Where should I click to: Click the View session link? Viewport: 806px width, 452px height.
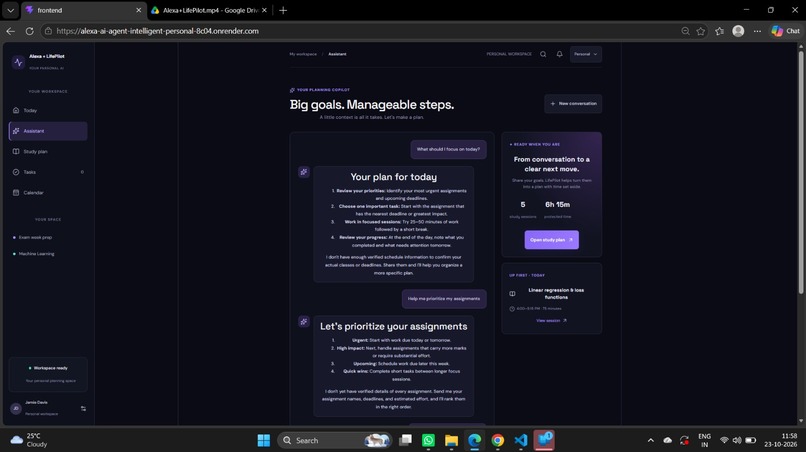(x=551, y=320)
